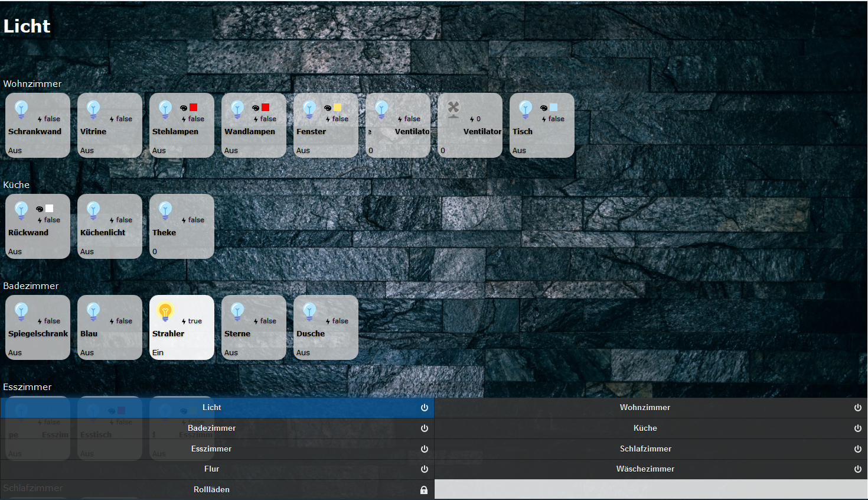Click the Spiegelschrank light bulb icon
Viewport: 868px width, 500px height.
pyautogui.click(x=21, y=311)
